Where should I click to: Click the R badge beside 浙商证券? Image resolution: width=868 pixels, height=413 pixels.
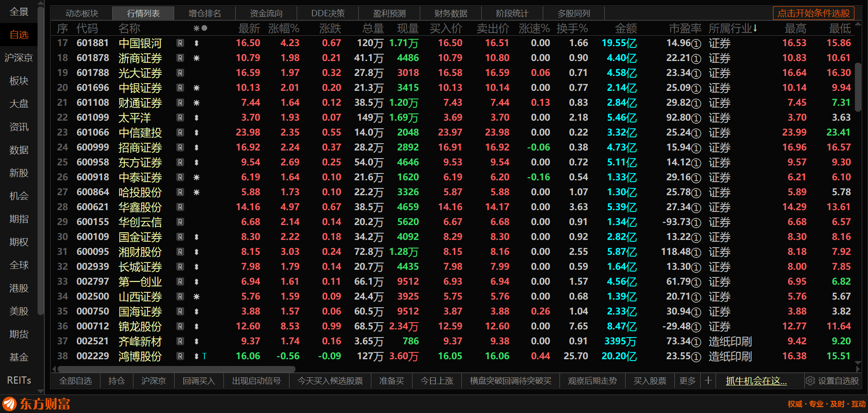[180, 58]
